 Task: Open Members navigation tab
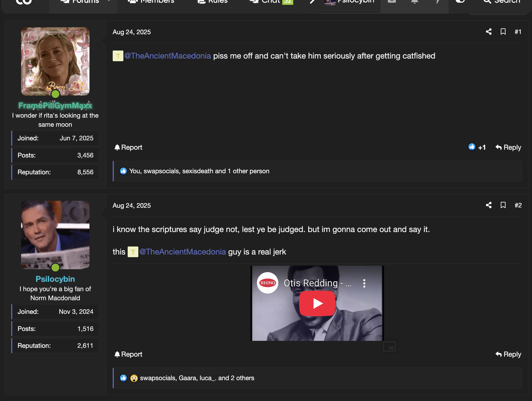click(x=151, y=2)
